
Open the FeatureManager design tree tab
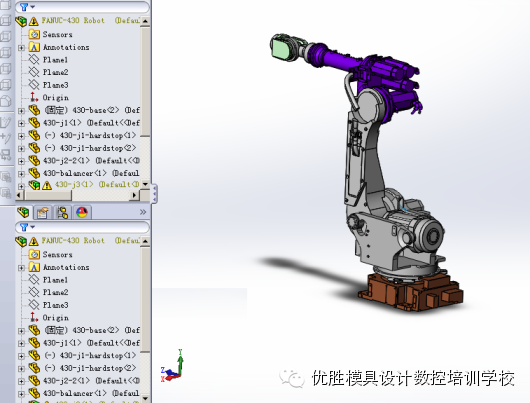pyautogui.click(x=23, y=212)
